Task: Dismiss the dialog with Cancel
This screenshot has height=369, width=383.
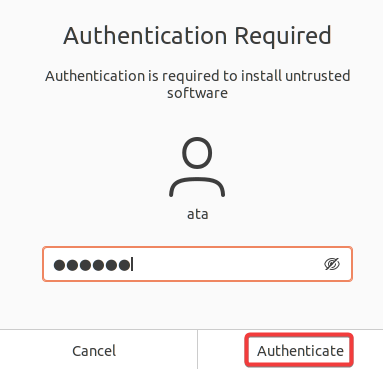Action: 94,351
